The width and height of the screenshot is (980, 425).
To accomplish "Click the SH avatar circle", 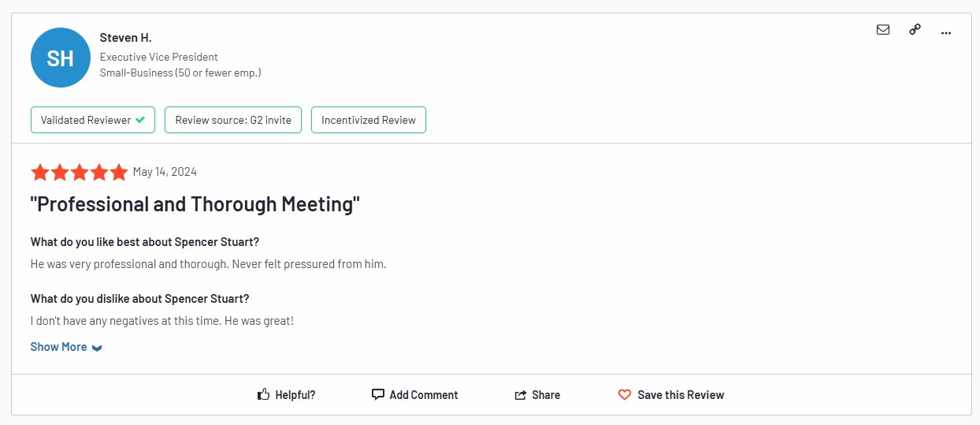I will [x=60, y=58].
